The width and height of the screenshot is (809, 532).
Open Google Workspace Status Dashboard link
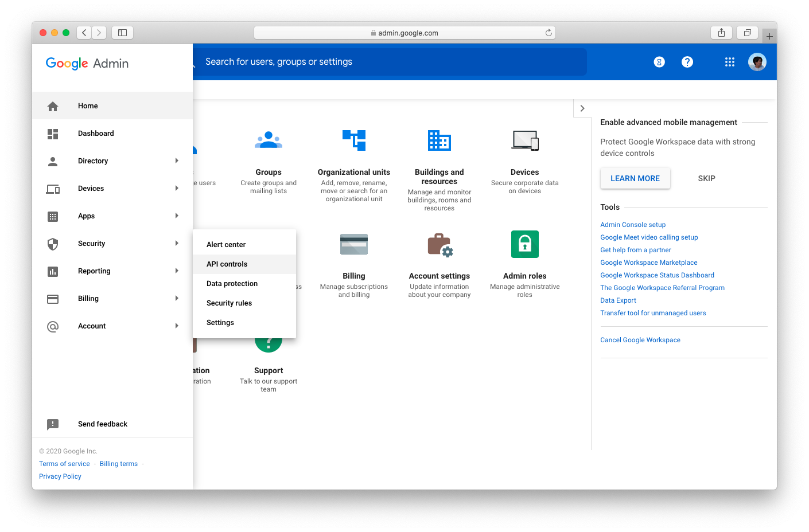coord(657,275)
